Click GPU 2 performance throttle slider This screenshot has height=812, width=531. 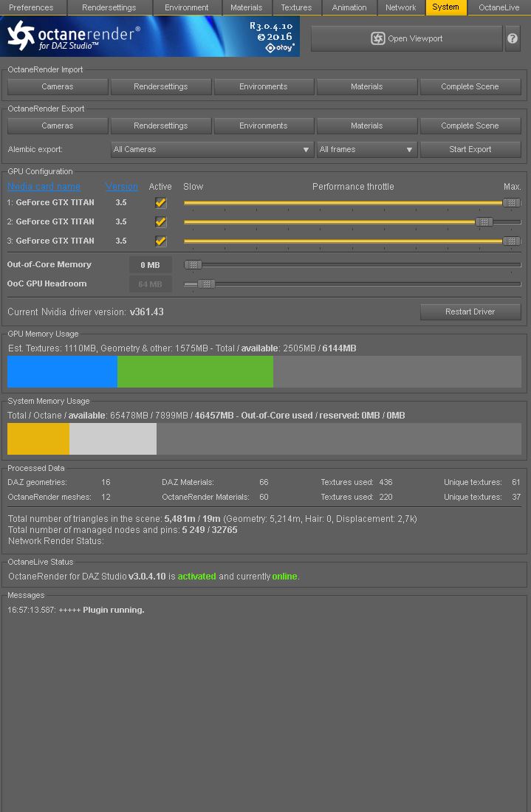click(x=352, y=221)
